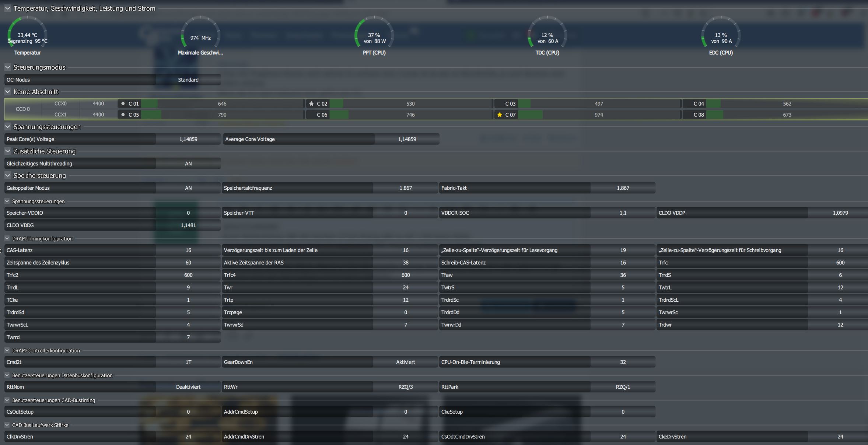Image resolution: width=868 pixels, height=445 pixels.
Task: Collapse the Speichersteuerung section header
Action: pyautogui.click(x=8, y=176)
